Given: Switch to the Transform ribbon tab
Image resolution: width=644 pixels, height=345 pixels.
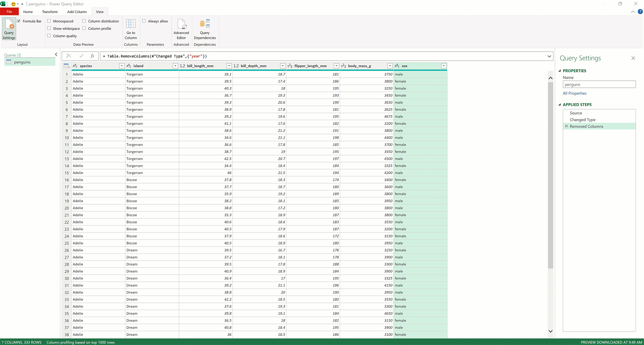Looking at the screenshot, I should (x=50, y=12).
